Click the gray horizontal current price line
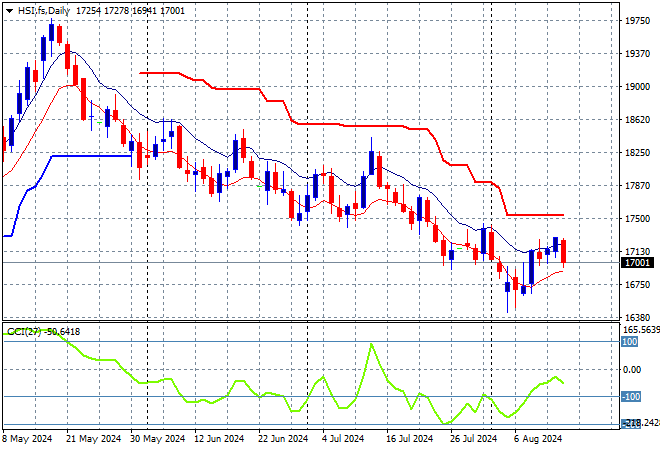 coord(311,262)
